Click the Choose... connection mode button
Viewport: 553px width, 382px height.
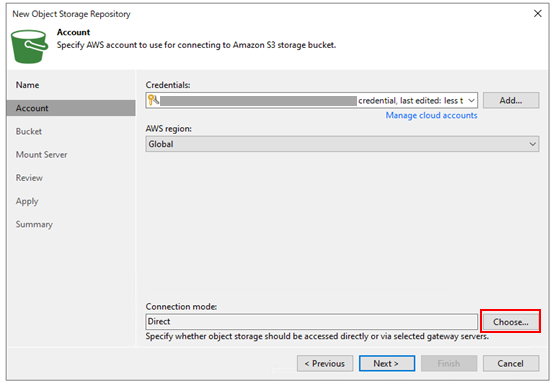tap(511, 322)
